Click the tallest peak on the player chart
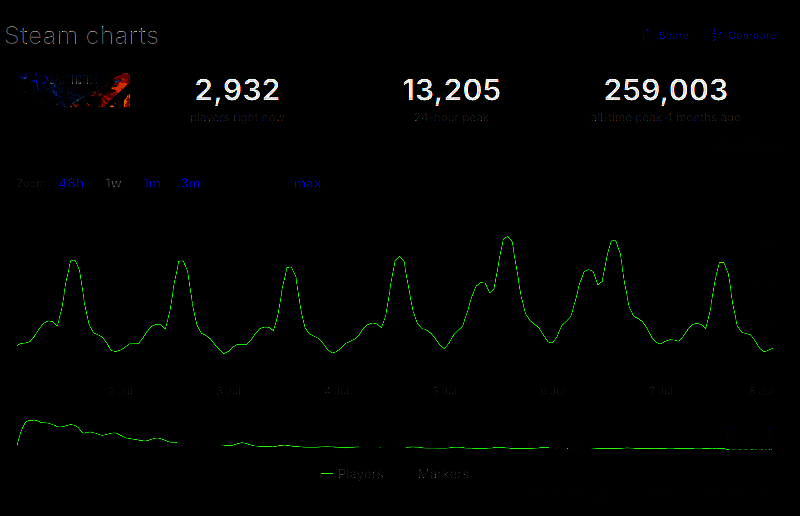 pos(507,237)
